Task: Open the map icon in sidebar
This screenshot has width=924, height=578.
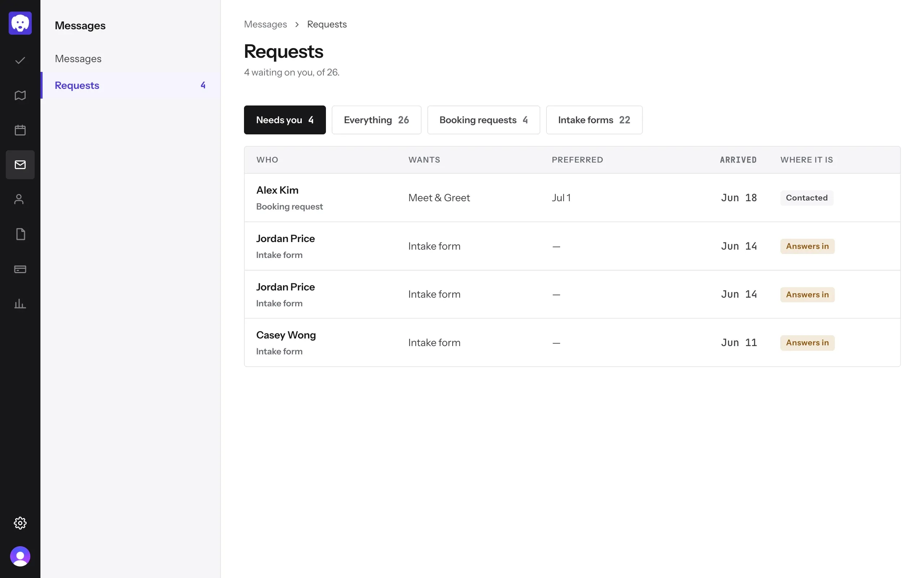Action: click(x=20, y=95)
